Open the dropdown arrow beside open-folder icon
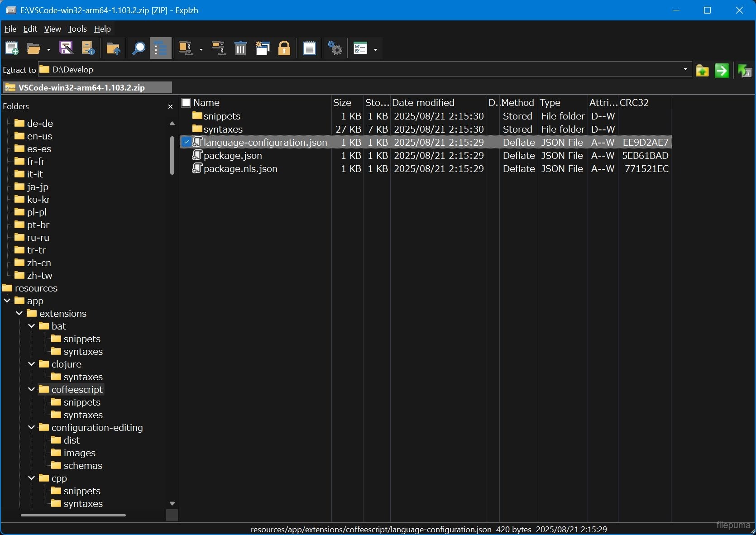Viewport: 756px width, 535px height. coord(48,49)
